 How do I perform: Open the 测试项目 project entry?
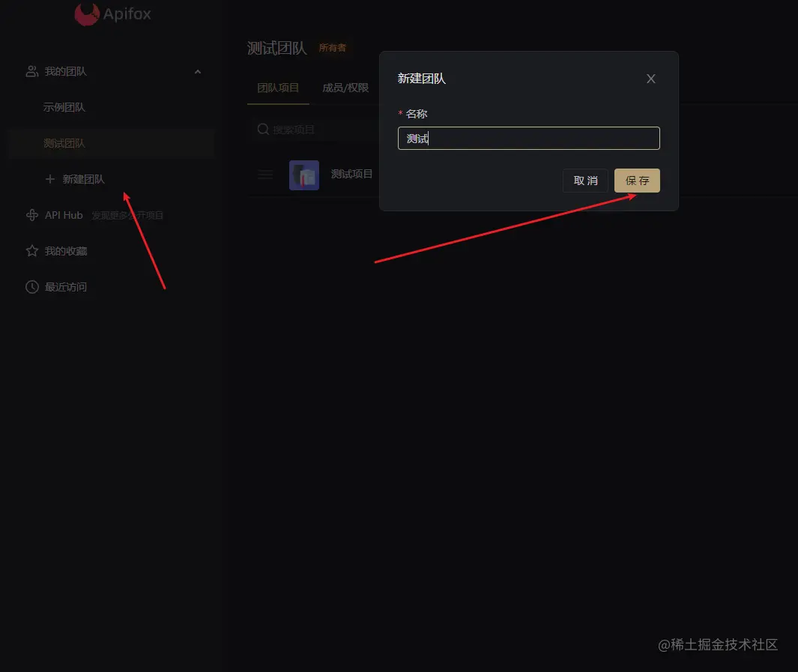[x=351, y=174]
